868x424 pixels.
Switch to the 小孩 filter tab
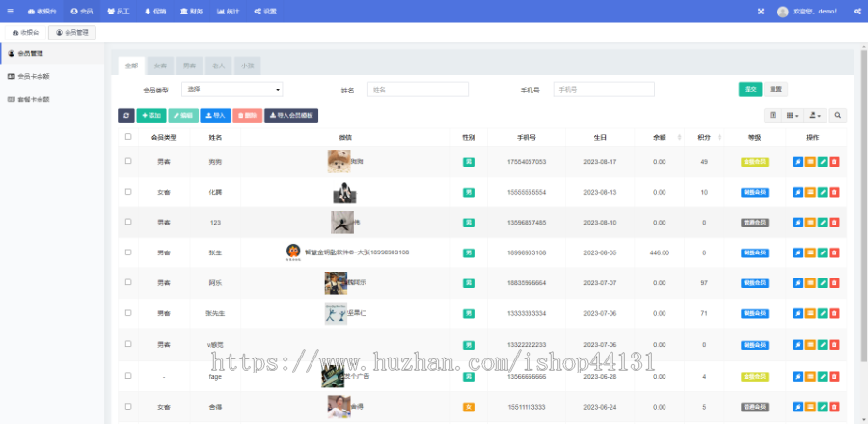click(248, 66)
